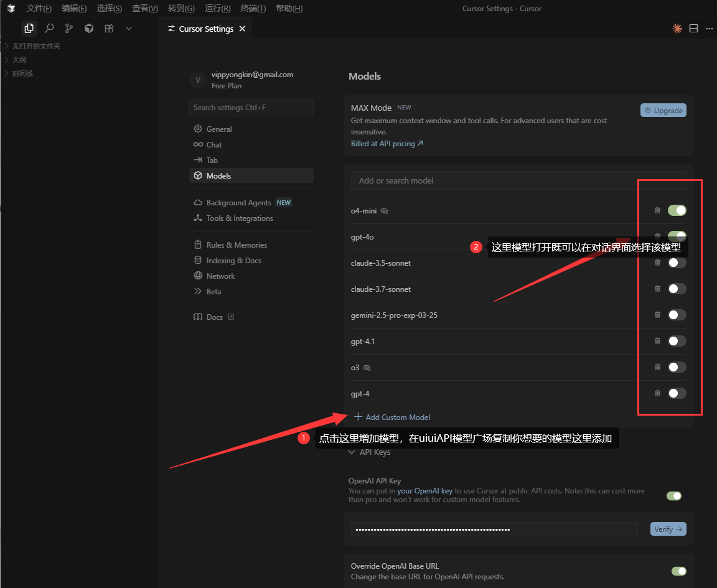Open the layout grid icon in activity bar
The width and height of the screenshot is (717, 588).
coord(109,29)
